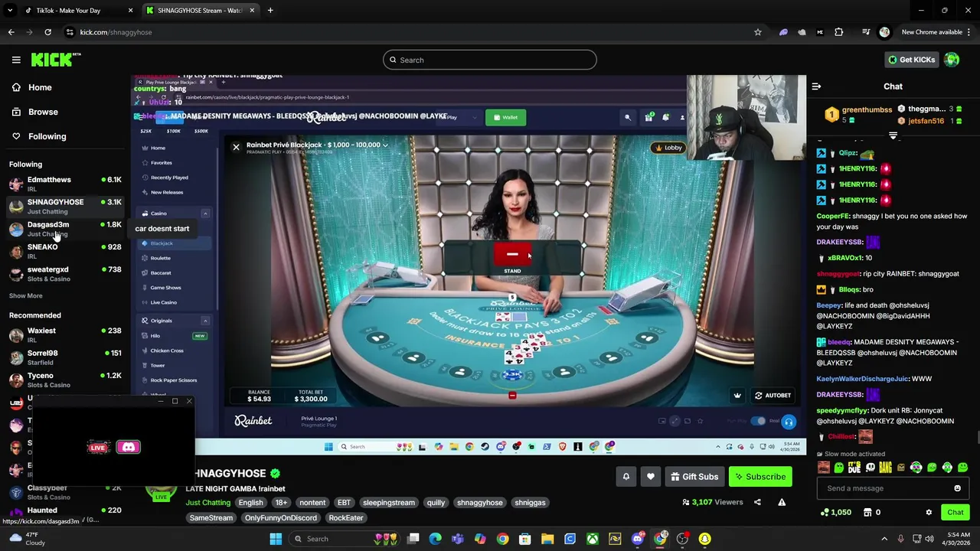View site information icon in address bar
This screenshot has height=551, width=980.
70,32
